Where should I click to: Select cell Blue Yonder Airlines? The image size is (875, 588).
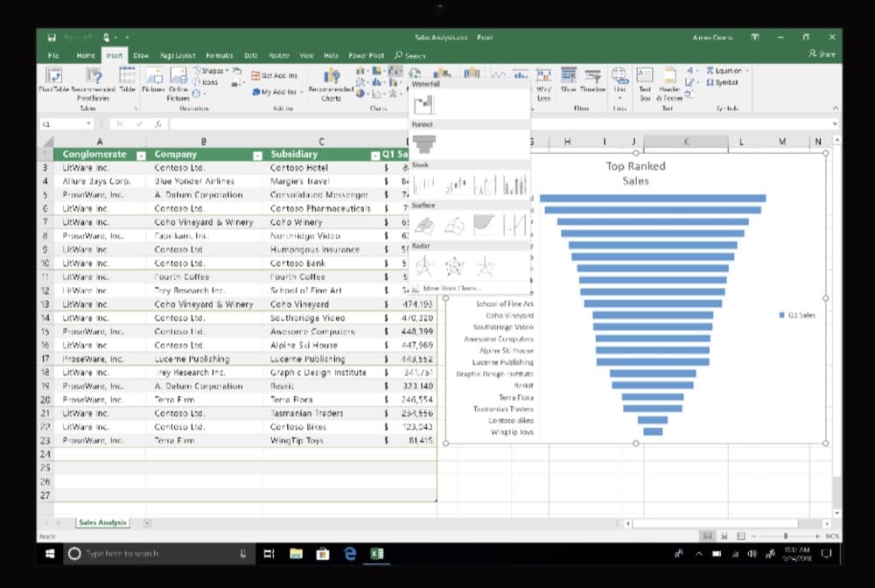tap(204, 181)
